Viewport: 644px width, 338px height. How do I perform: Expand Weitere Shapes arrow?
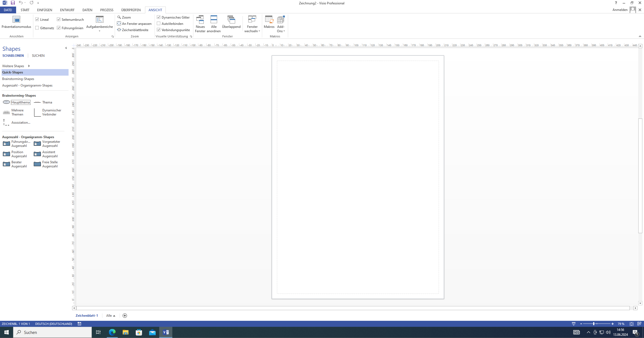point(29,66)
